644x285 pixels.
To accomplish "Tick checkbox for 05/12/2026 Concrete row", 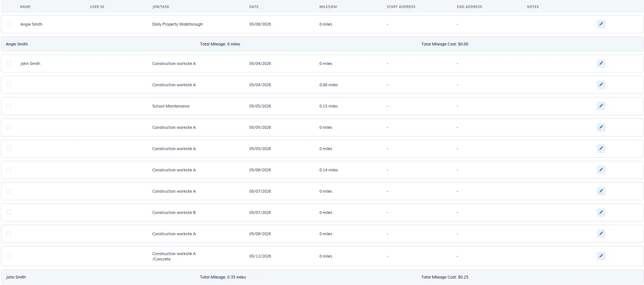I will (9, 256).
